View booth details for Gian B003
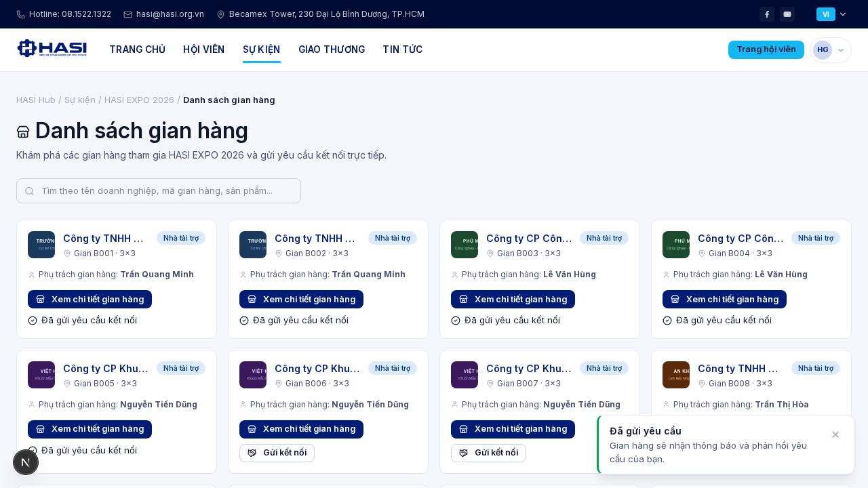Image resolution: width=868 pixels, height=488 pixels. click(x=513, y=299)
